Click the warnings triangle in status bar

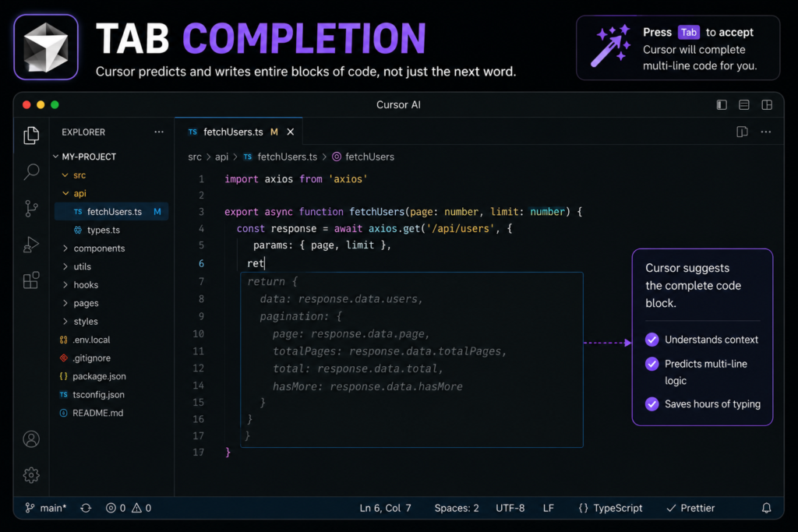coord(136,508)
